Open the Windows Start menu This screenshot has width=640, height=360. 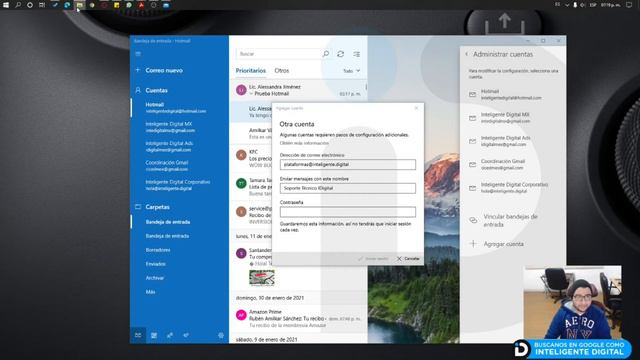pos(6,5)
